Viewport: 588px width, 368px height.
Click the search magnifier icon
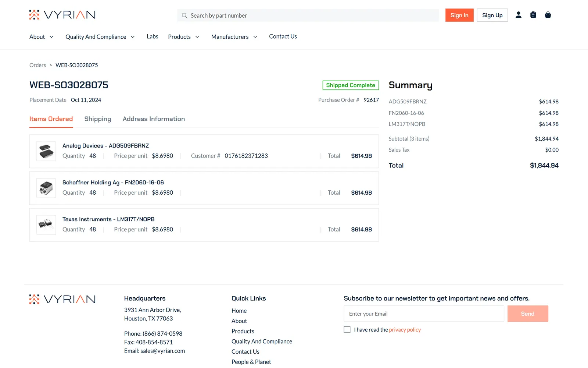click(184, 15)
